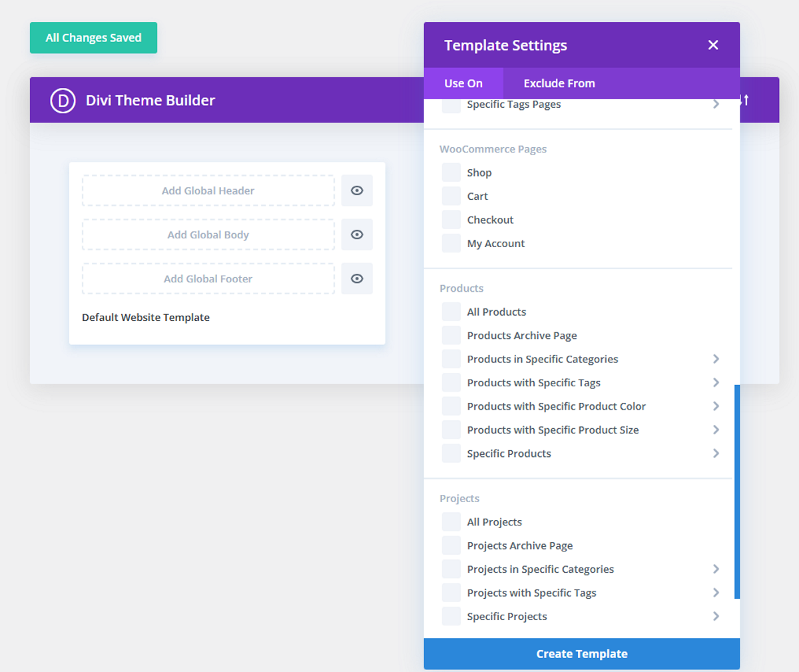The image size is (799, 672).
Task: Toggle Global Footer visibility eye
Action: click(357, 278)
